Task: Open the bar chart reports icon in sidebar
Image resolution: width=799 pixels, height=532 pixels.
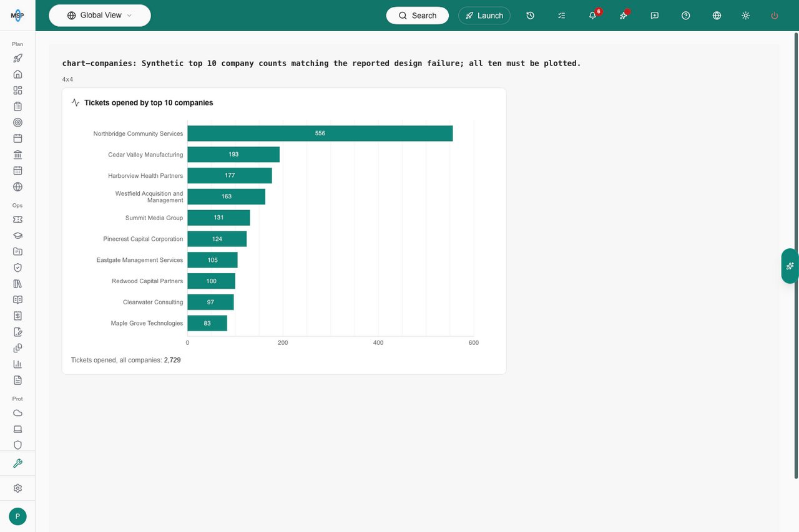Action: (17, 364)
